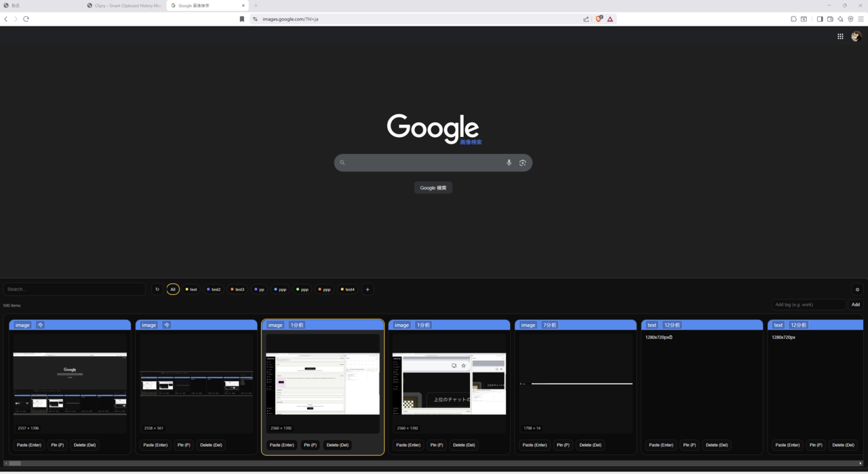The image size is (868, 474).
Task: Open the browser hamburger menu
Action: [x=861, y=19]
